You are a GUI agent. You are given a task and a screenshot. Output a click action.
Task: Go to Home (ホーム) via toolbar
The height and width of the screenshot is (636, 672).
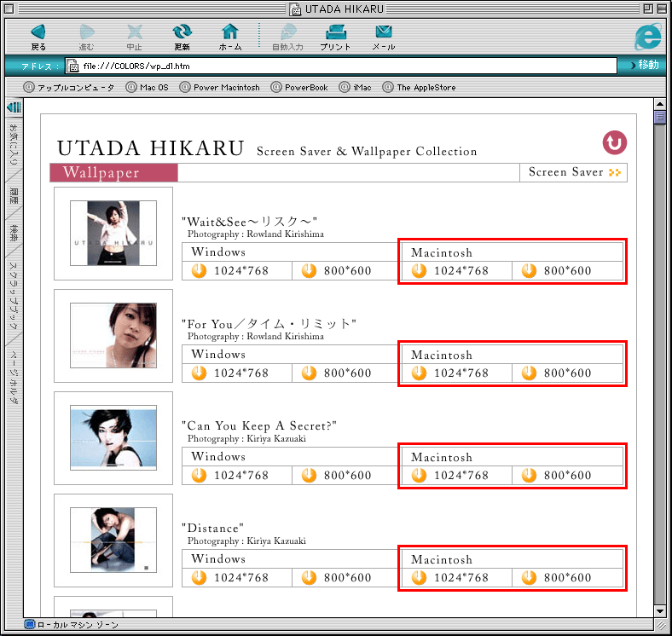[x=230, y=37]
